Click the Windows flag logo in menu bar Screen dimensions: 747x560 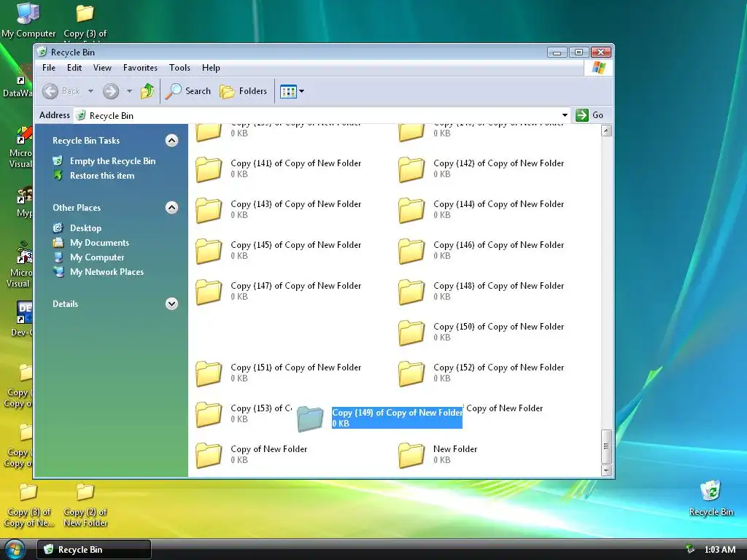598,68
